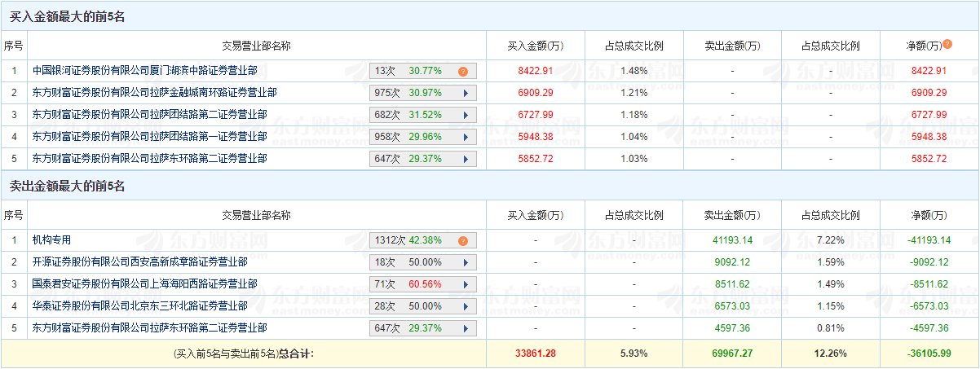Open 华泰证券北京东三环北路证券营业部 link
The image size is (980, 369).
[139, 306]
